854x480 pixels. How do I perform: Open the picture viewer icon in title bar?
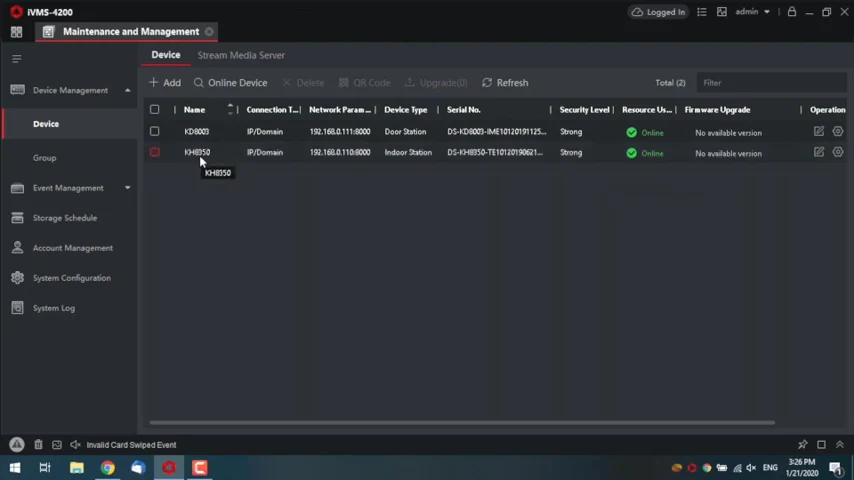(722, 12)
